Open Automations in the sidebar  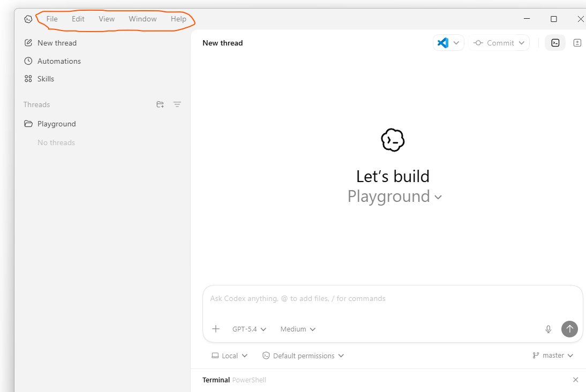(52, 61)
